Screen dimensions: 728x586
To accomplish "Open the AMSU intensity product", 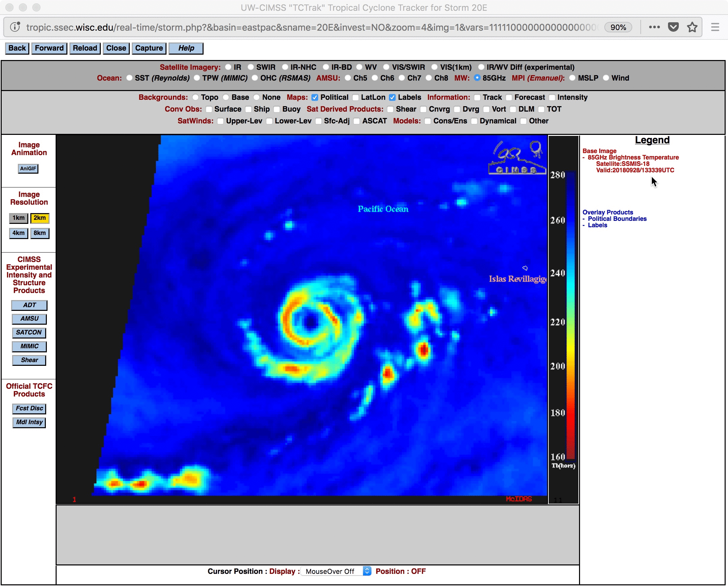I will (x=29, y=319).
